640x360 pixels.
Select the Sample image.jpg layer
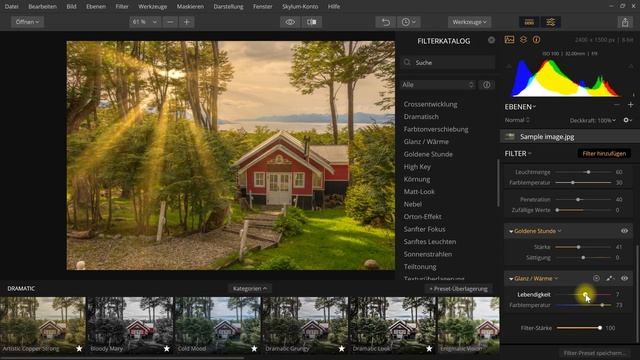pos(569,137)
